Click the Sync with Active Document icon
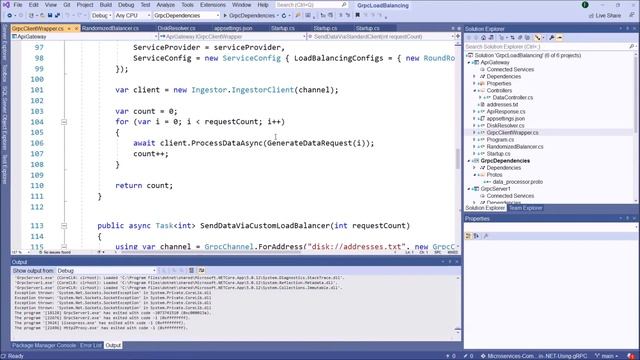Image resolution: width=640 pixels, height=360 pixels. click(513, 38)
